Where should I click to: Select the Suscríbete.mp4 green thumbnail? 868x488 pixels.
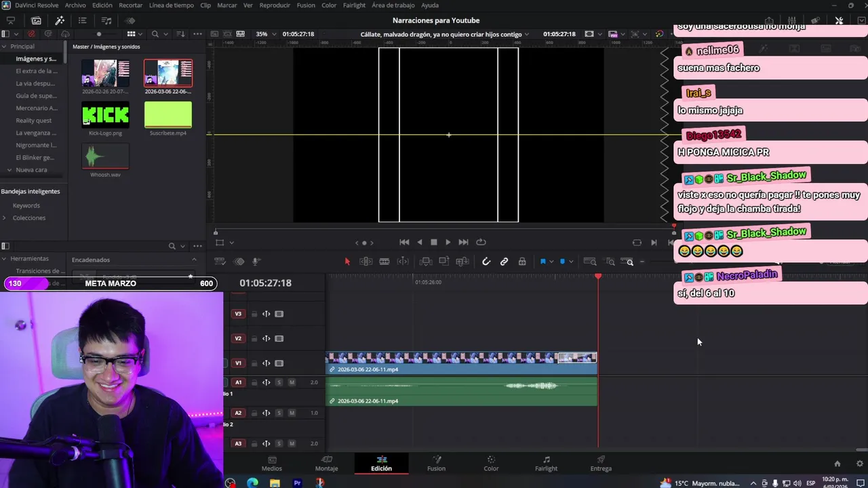coord(168,115)
